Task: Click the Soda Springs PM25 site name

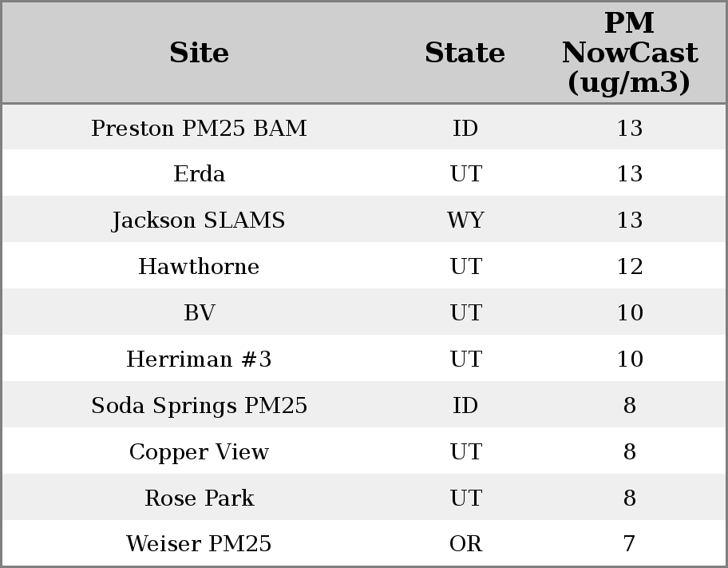Action: coord(199,406)
